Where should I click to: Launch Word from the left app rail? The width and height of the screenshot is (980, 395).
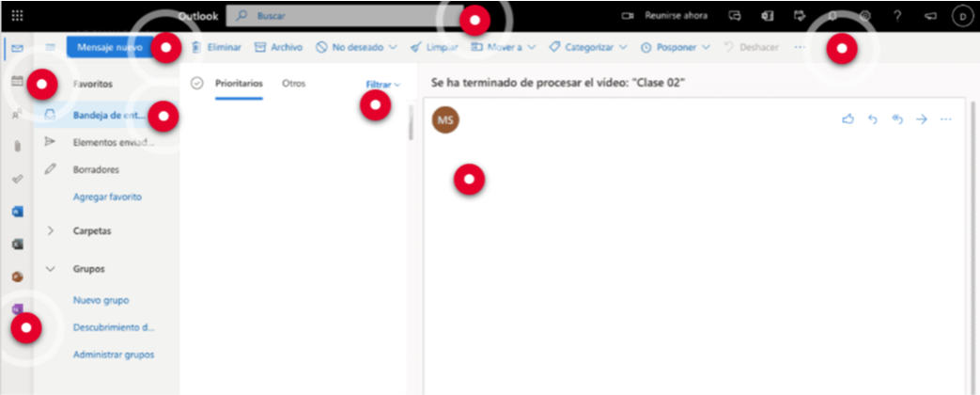[16, 213]
